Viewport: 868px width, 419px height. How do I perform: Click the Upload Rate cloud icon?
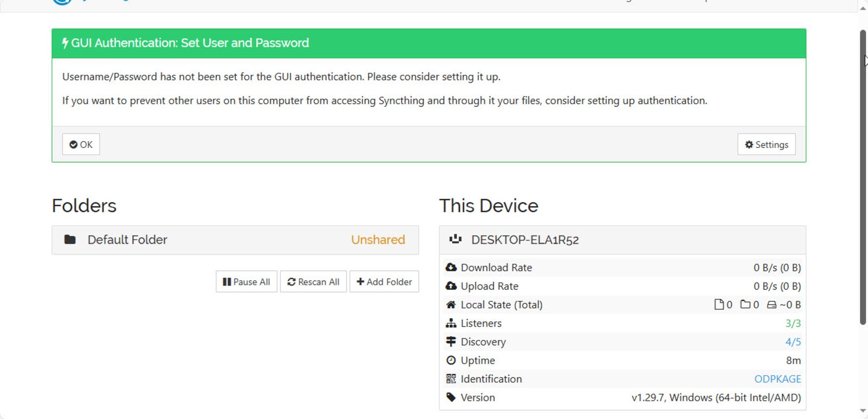451,286
